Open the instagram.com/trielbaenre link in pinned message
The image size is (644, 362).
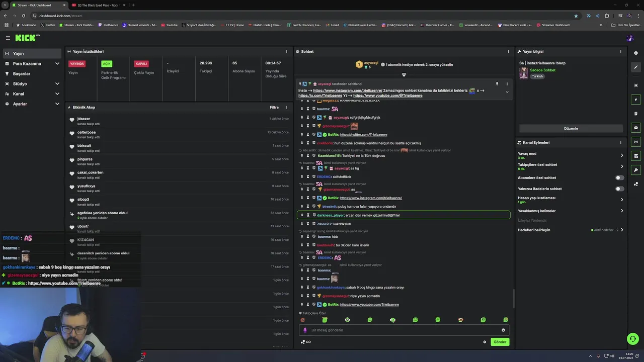tap(348, 90)
